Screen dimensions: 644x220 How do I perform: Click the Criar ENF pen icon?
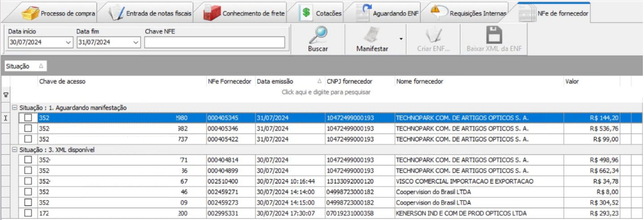click(433, 35)
